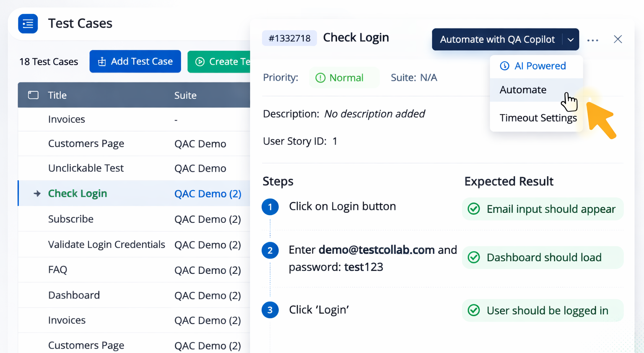Click the Add Test Case button
Image resolution: width=644 pixels, height=353 pixels.
pyautogui.click(x=135, y=61)
